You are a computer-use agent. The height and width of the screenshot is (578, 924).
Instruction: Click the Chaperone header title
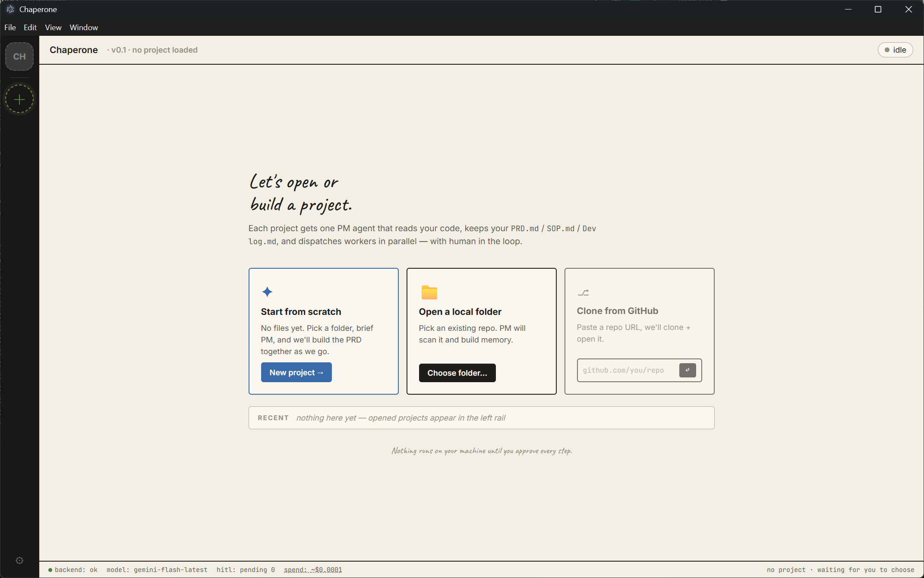tap(74, 50)
